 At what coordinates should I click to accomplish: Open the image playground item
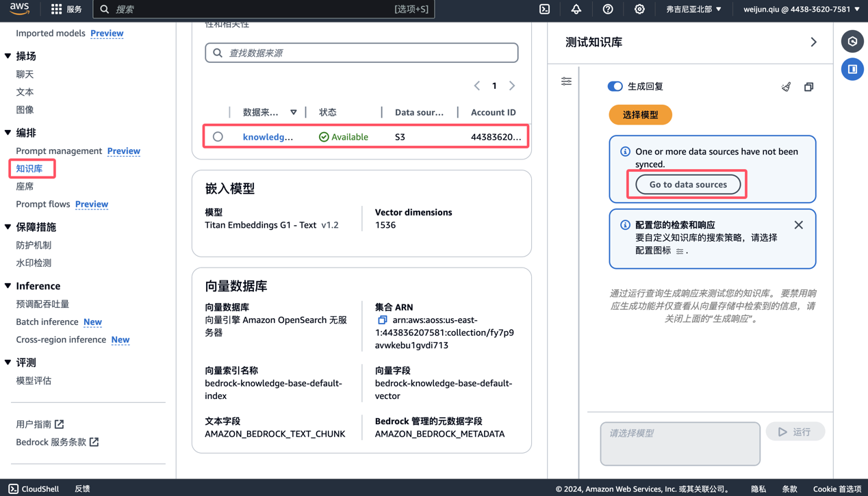tap(25, 109)
